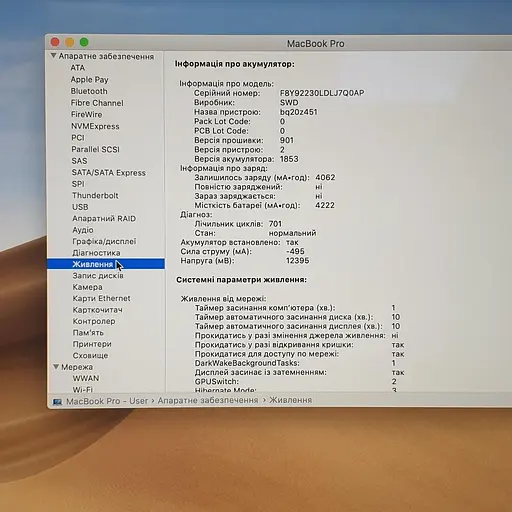Click the serial number F8Y92230LDLJ7Q0AP
The height and width of the screenshot is (512, 512).
pos(322,93)
